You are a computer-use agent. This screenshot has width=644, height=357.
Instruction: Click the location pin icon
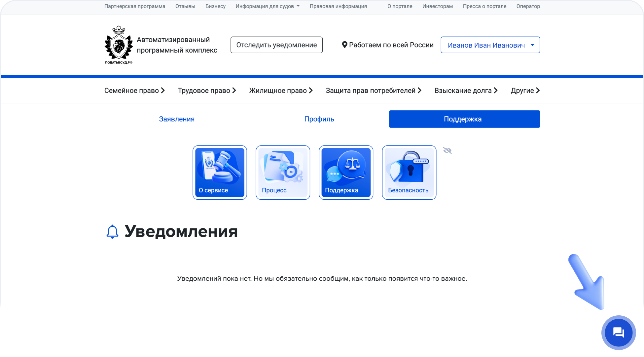click(x=344, y=45)
